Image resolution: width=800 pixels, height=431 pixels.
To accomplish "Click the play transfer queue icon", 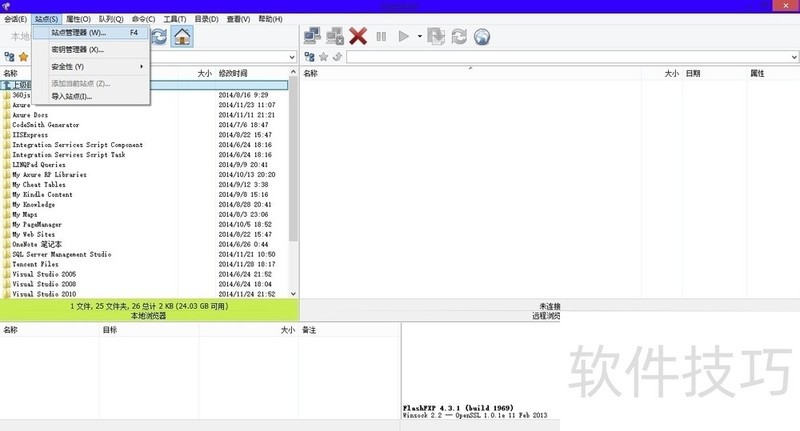I will pos(404,37).
